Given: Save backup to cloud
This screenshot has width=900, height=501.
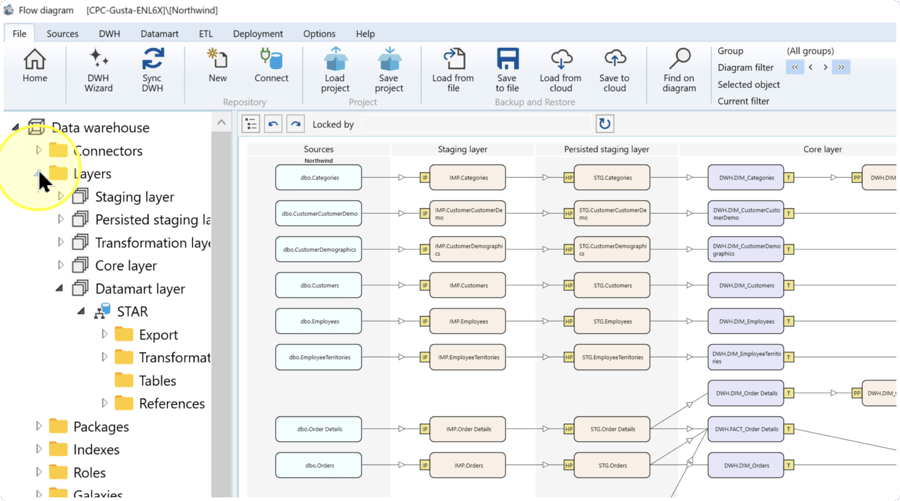Looking at the screenshot, I should [614, 70].
